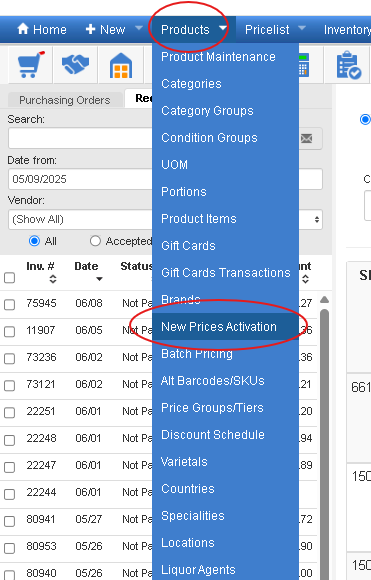
Task: Open Gift Cards Transactions
Action: click(x=226, y=273)
